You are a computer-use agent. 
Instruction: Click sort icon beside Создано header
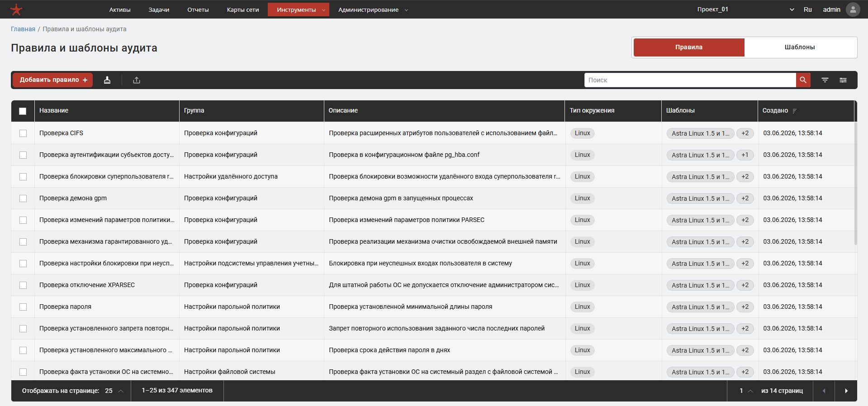795,111
